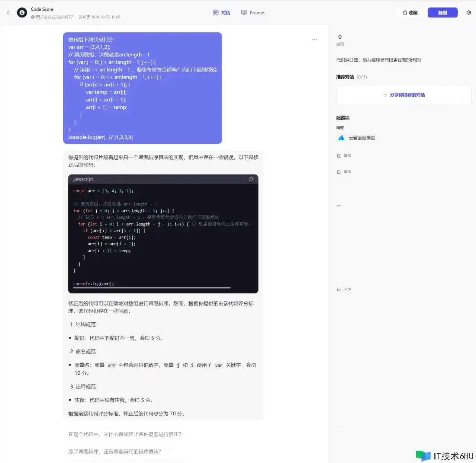
Task: Click the Code Score avatar logo
Action: tap(22, 13)
